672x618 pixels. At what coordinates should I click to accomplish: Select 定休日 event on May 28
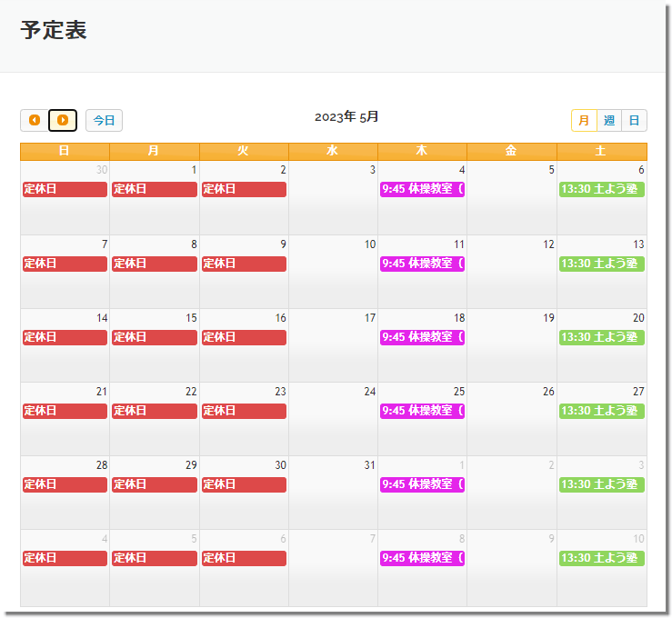pos(65,484)
